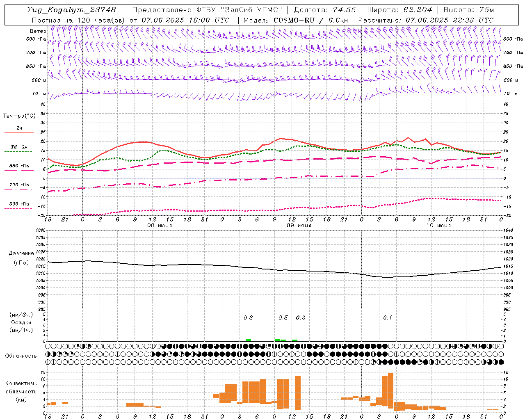The width and height of the screenshot is (525, 420).
Task: Click the Тем-ра(°C) axis label
Action: [x=19, y=116]
